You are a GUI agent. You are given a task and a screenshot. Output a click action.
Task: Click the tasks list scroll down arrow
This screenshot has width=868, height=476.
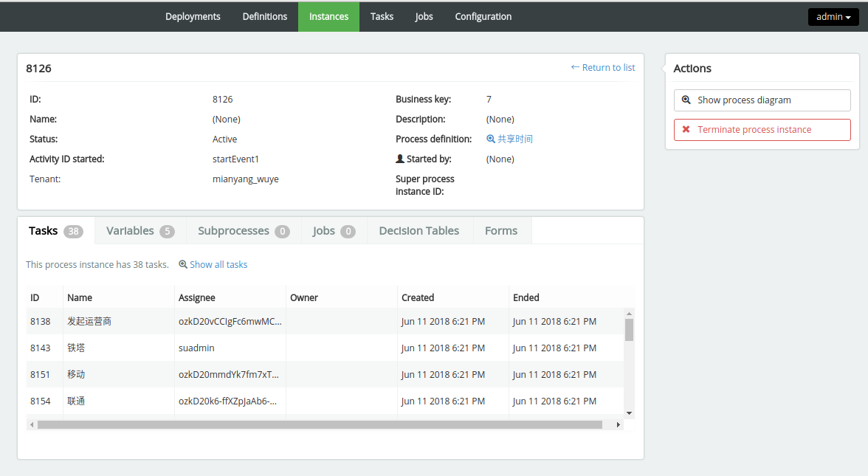click(629, 413)
